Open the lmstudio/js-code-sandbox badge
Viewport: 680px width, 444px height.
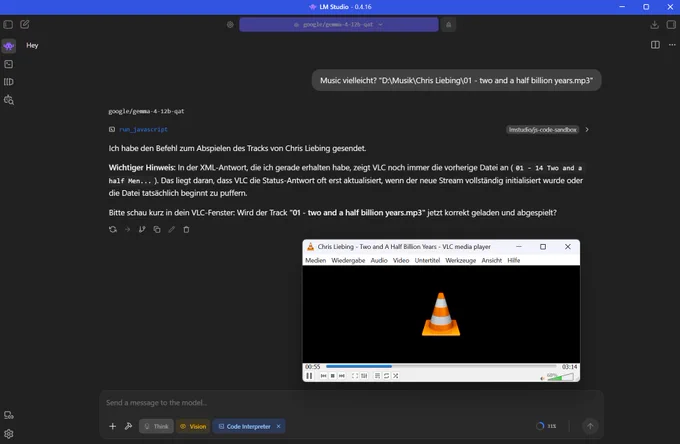coord(543,130)
